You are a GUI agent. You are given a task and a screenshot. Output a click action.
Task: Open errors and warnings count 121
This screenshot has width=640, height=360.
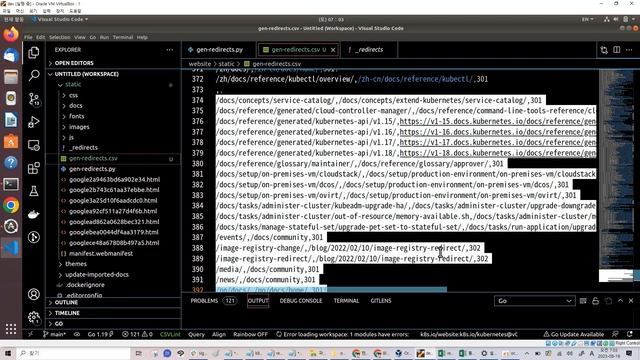click(x=137, y=334)
